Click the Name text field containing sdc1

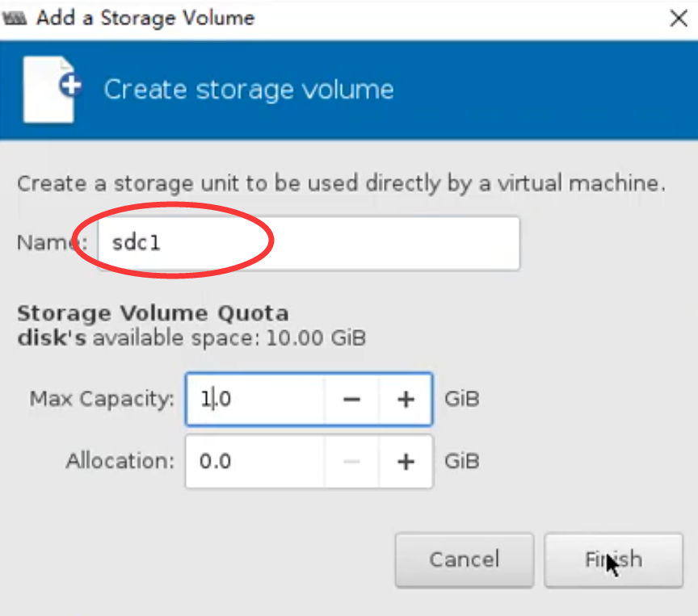[x=307, y=243]
